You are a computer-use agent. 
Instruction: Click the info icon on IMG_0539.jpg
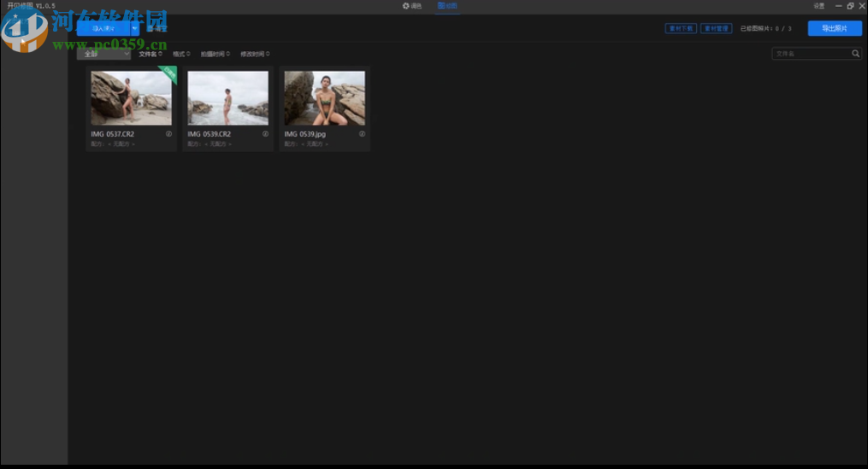362,134
